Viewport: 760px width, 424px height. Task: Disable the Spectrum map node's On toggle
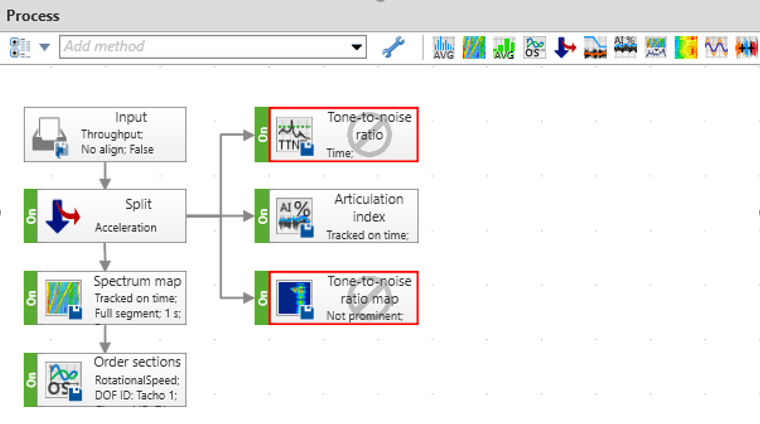coord(31,298)
